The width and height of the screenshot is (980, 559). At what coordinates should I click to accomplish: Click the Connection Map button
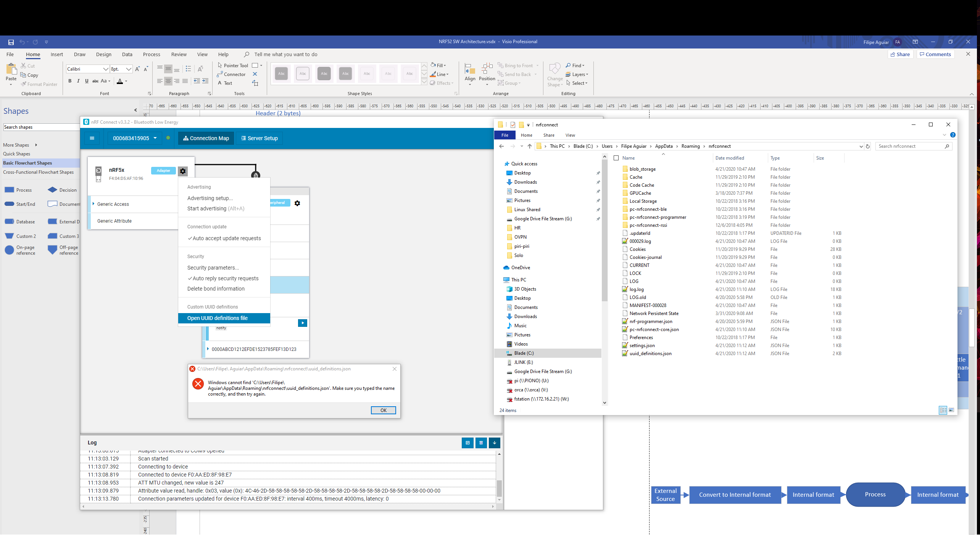(x=206, y=138)
